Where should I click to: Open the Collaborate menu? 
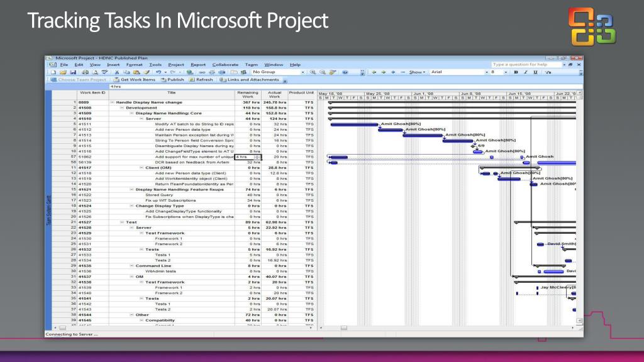(x=225, y=65)
